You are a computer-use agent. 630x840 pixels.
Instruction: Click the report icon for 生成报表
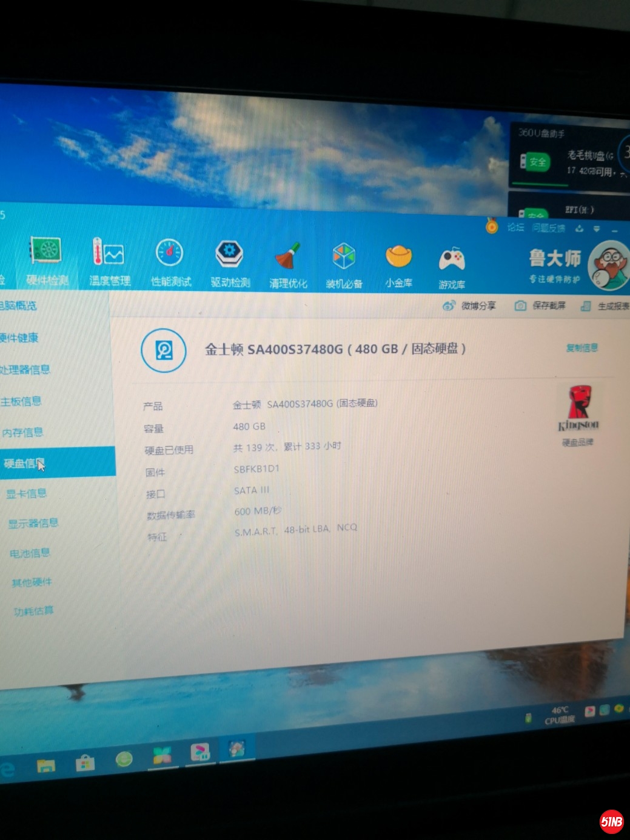click(x=586, y=306)
